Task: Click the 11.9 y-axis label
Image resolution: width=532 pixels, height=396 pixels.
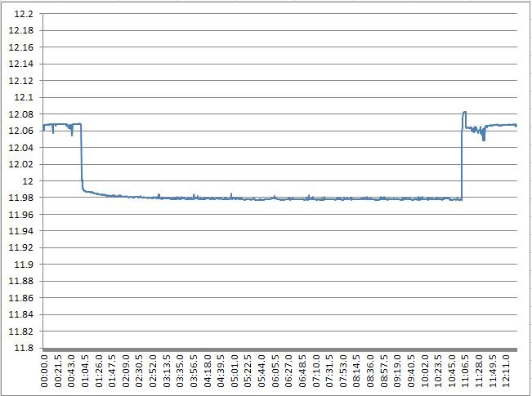Action: click(24, 265)
